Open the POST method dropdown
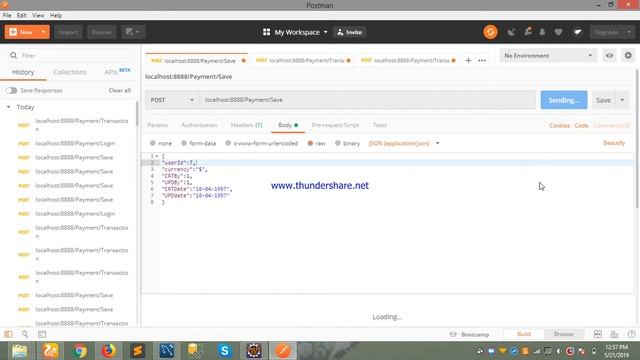This screenshot has width=640, height=360. [x=172, y=100]
